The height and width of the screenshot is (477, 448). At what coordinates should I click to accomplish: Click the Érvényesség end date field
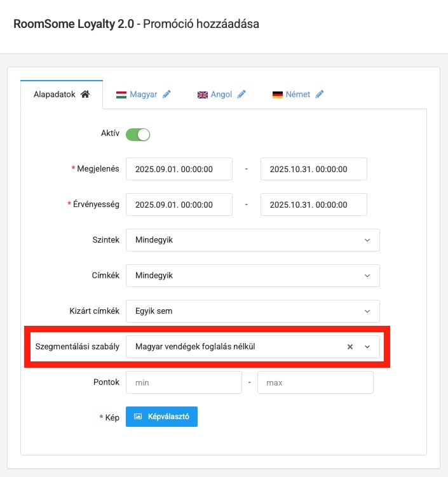coord(314,205)
